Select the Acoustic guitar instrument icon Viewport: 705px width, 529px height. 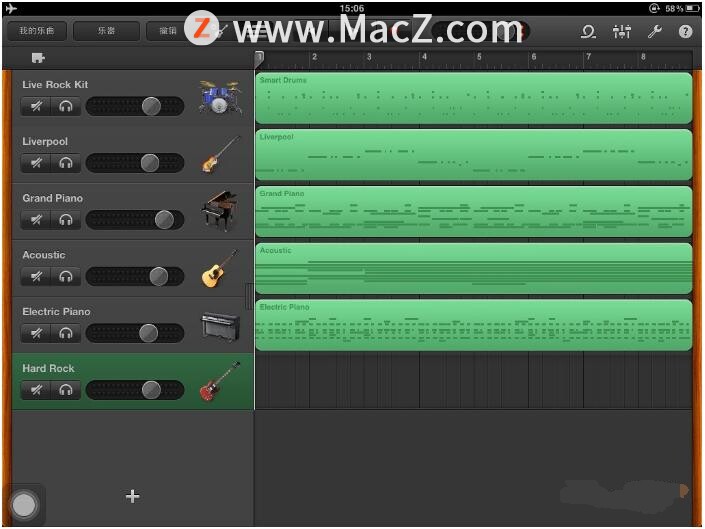pyautogui.click(x=220, y=268)
